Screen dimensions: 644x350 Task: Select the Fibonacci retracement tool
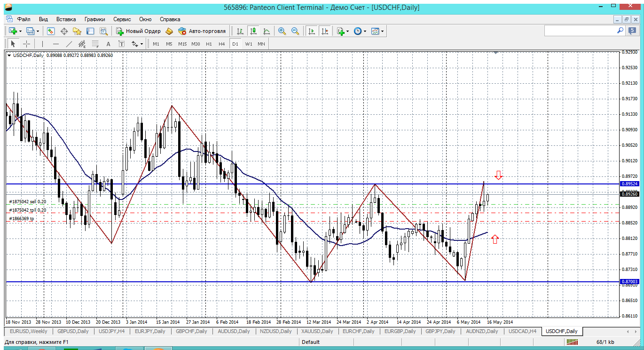(95, 44)
